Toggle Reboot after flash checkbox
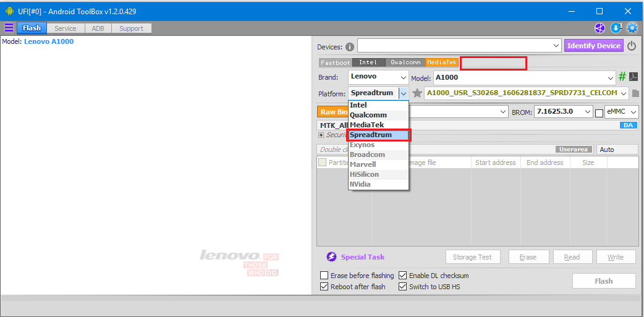The height and width of the screenshot is (317, 644). coord(324,287)
